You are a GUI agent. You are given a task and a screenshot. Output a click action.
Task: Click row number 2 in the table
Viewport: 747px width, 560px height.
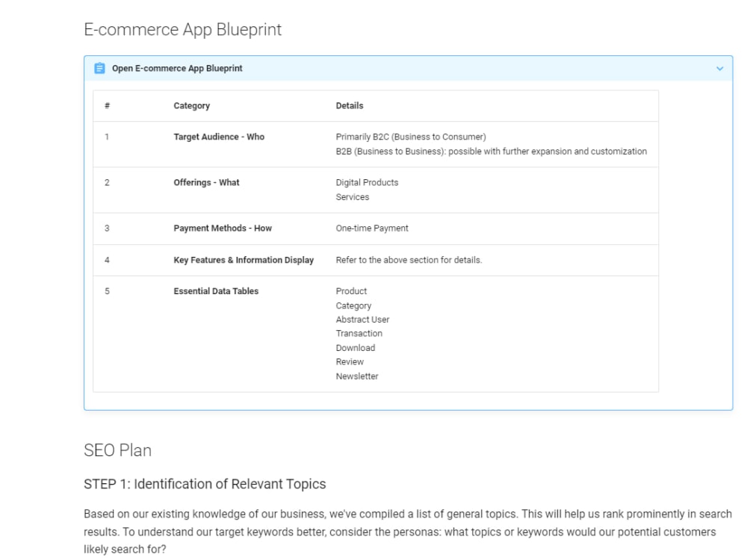pos(107,182)
